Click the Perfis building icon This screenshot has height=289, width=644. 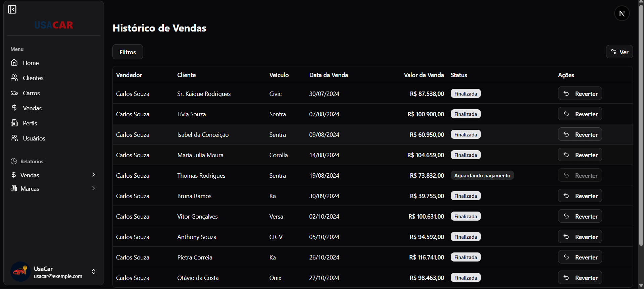click(14, 123)
